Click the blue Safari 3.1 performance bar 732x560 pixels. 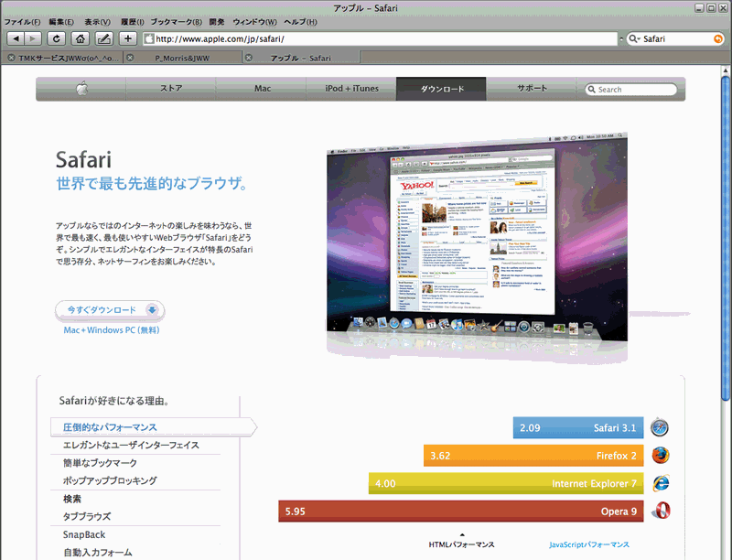click(578, 427)
